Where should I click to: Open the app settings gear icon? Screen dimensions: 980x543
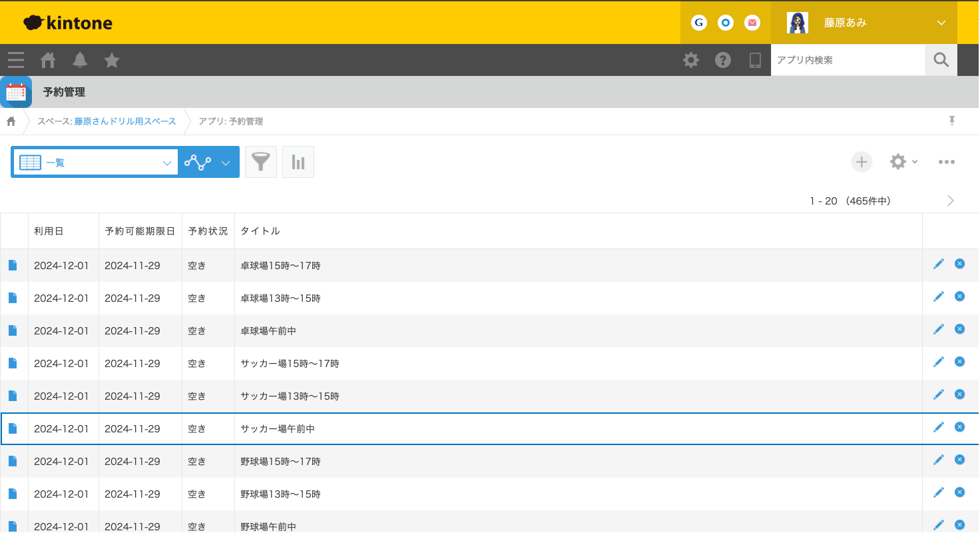click(x=897, y=161)
